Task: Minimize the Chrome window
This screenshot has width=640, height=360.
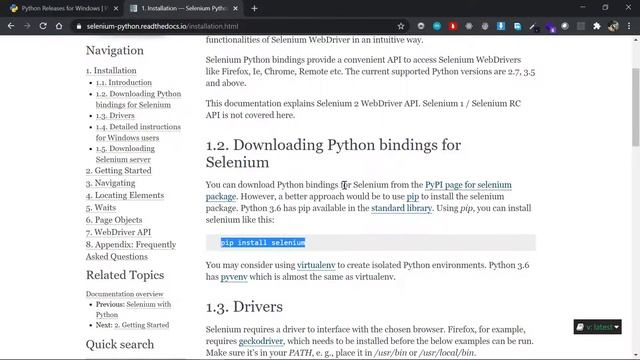Action: tap(582, 7)
